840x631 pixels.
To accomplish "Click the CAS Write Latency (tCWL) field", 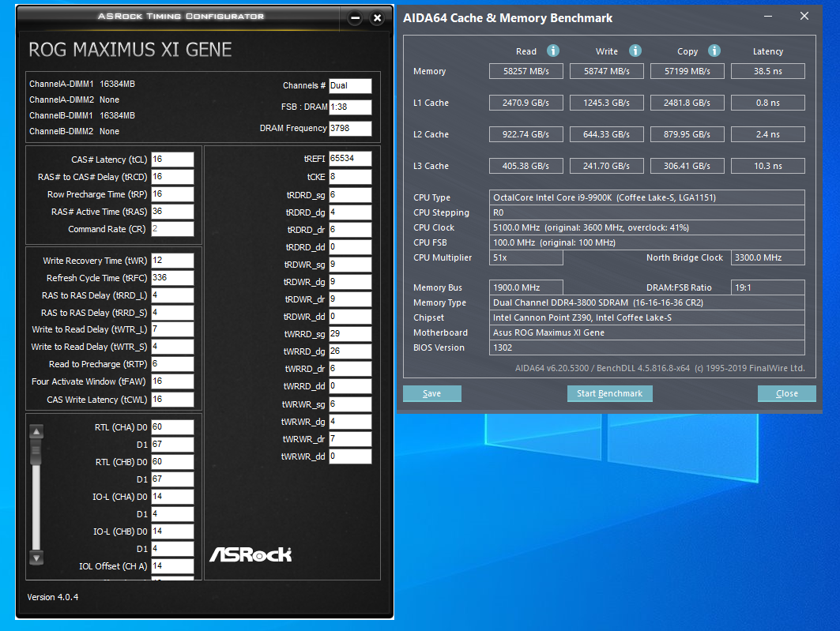I will tap(172, 400).
